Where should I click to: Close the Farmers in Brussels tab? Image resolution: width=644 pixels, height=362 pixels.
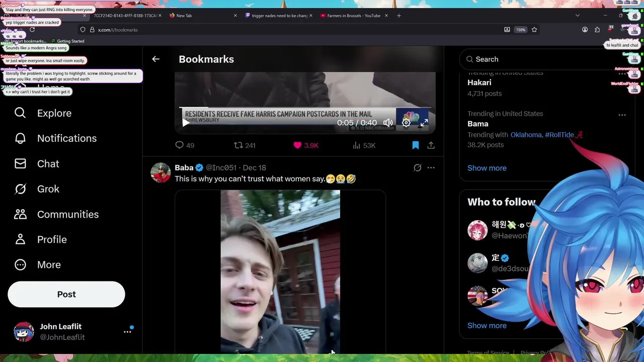click(x=386, y=16)
